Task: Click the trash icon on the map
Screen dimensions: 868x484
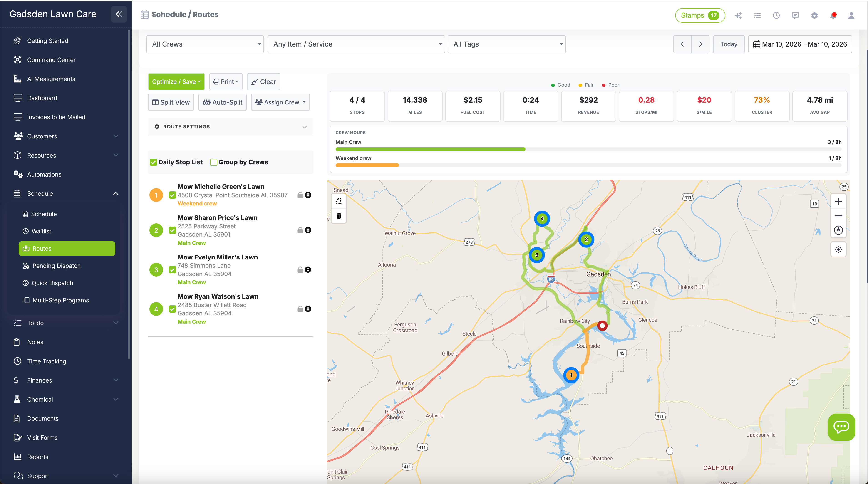Action: click(339, 216)
